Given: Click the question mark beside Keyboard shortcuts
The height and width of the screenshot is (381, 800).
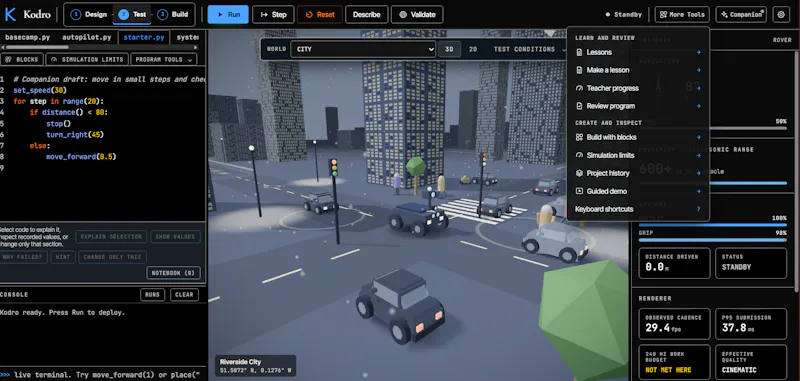Looking at the screenshot, I should 698,209.
